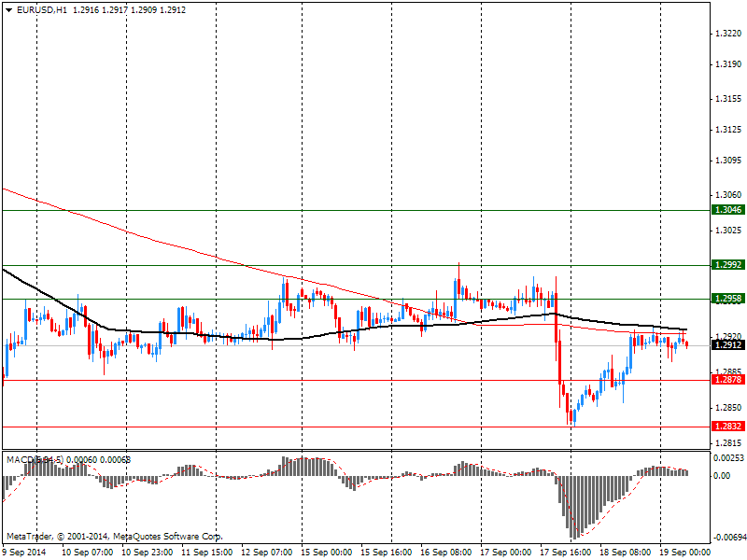Select the red horizontal line at 1.2832
The image size is (747, 560).
(356, 427)
